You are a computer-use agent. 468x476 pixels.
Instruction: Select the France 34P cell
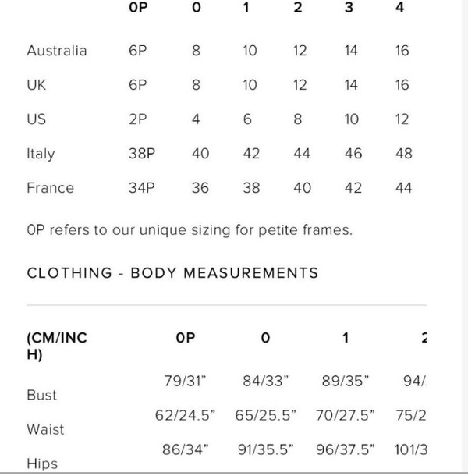click(x=142, y=188)
